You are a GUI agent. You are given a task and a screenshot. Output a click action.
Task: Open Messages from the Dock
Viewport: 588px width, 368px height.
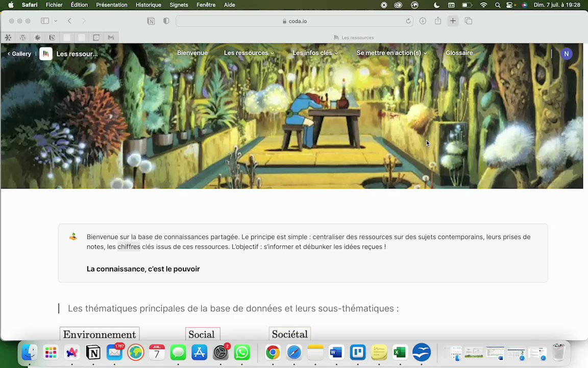click(178, 352)
